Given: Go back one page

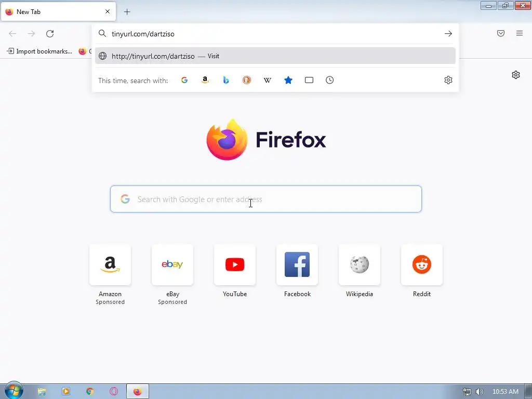Looking at the screenshot, I should (12, 34).
